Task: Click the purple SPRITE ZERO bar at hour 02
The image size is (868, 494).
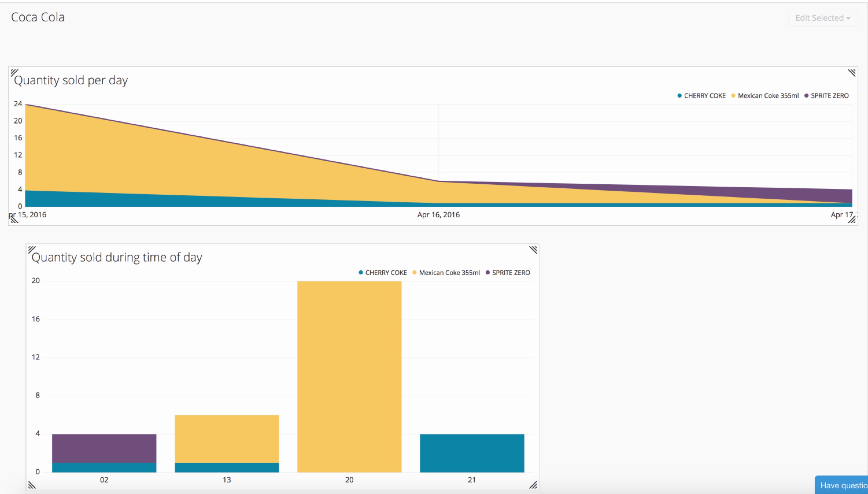Action: [104, 448]
